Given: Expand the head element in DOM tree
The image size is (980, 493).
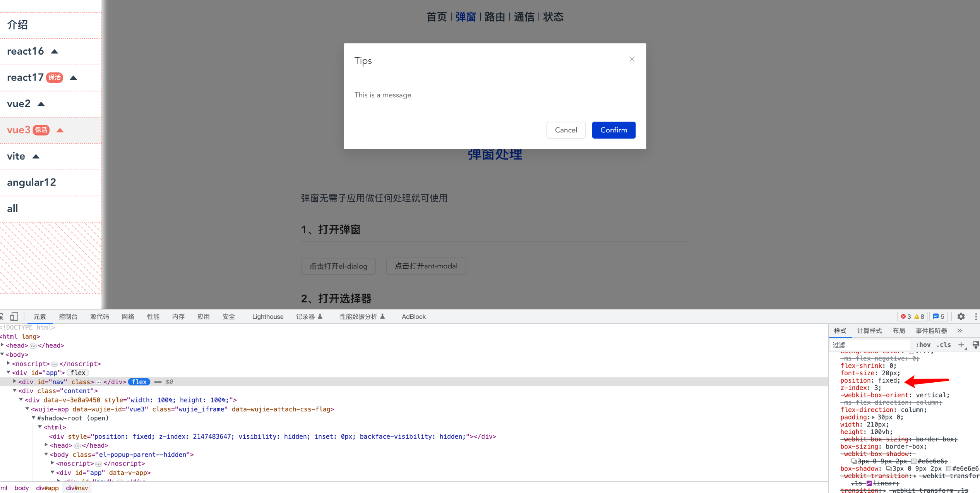Looking at the screenshot, I should point(3,345).
